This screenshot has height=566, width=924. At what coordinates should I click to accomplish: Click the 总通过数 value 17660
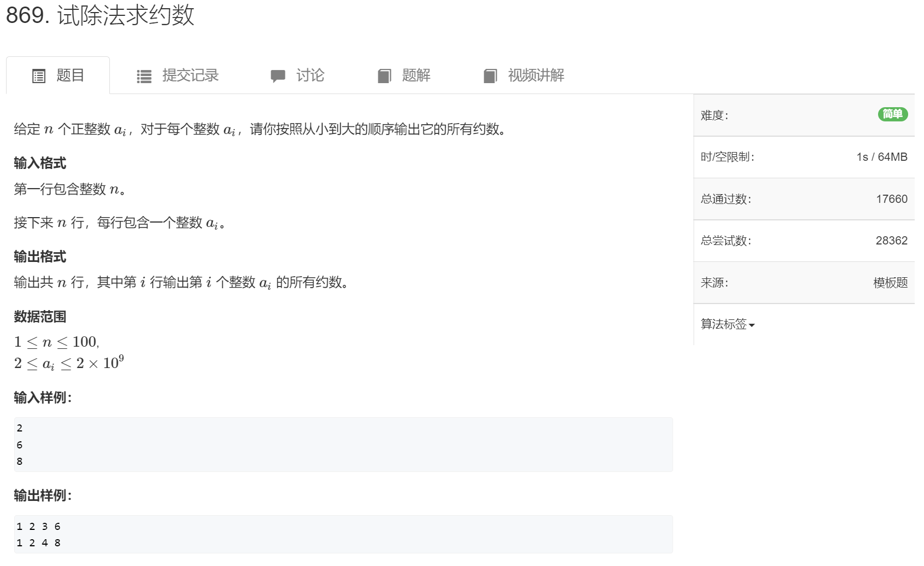tap(892, 199)
